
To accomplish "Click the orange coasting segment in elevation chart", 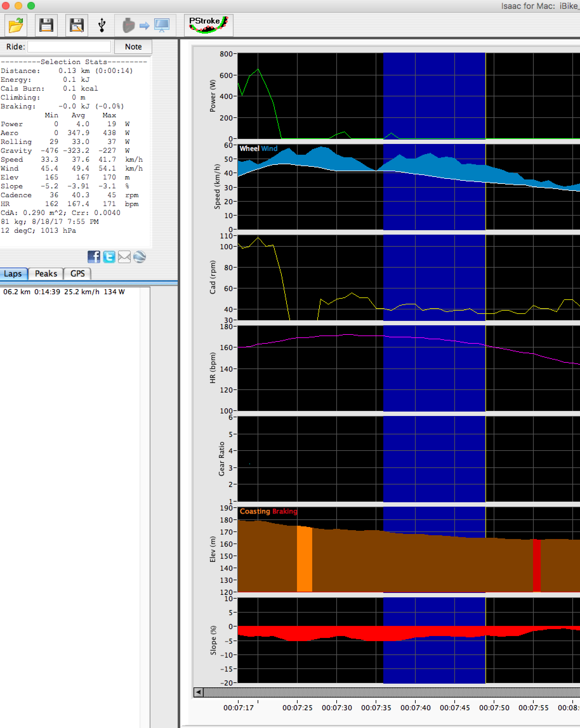I will [304, 558].
